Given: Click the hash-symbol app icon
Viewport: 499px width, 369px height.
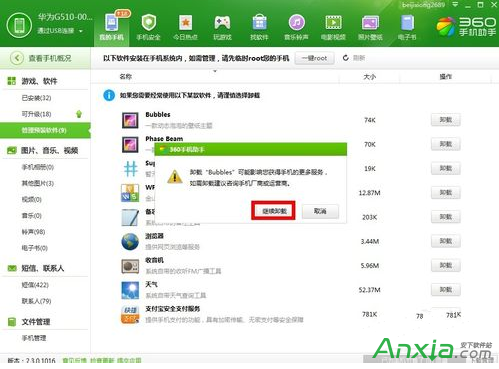Looking at the screenshot, I should (130, 169).
